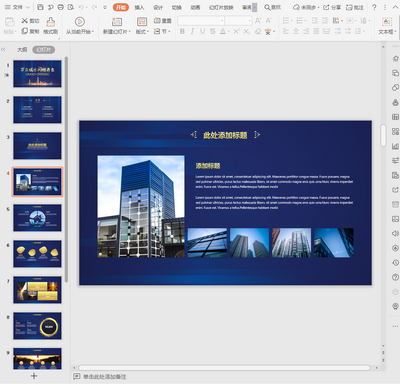Undo the last action
Viewport: 400px width, 384px height.
[81, 7]
